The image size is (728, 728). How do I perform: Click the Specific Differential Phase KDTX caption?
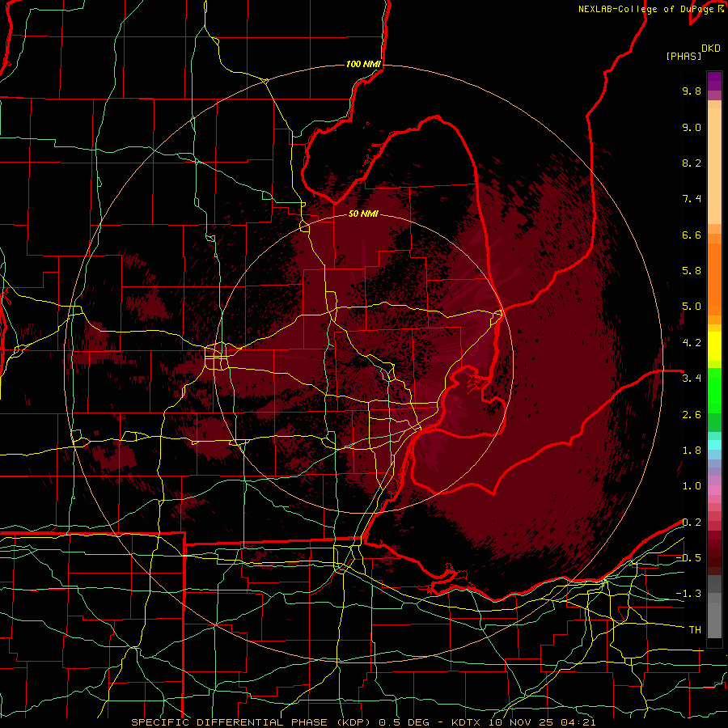[363, 722]
